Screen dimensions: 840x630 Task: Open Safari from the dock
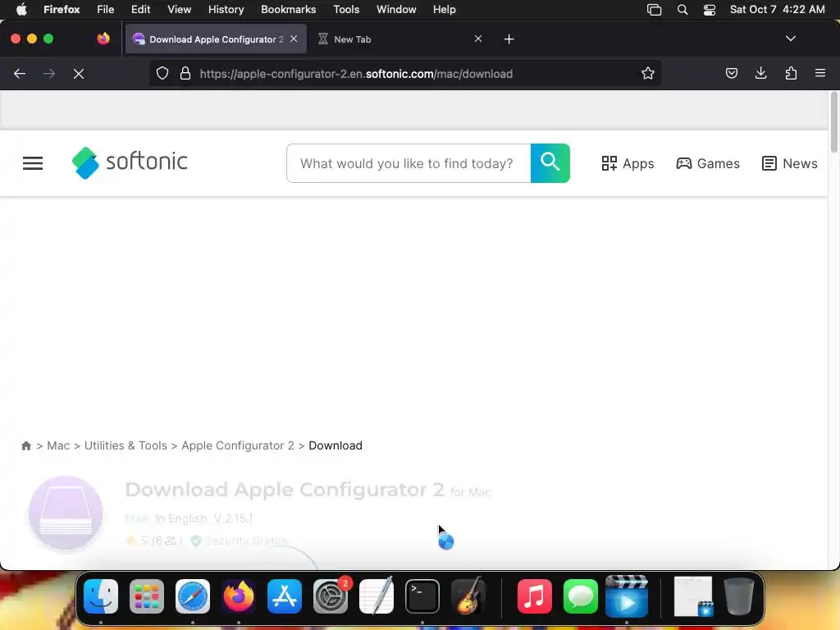pyautogui.click(x=193, y=596)
